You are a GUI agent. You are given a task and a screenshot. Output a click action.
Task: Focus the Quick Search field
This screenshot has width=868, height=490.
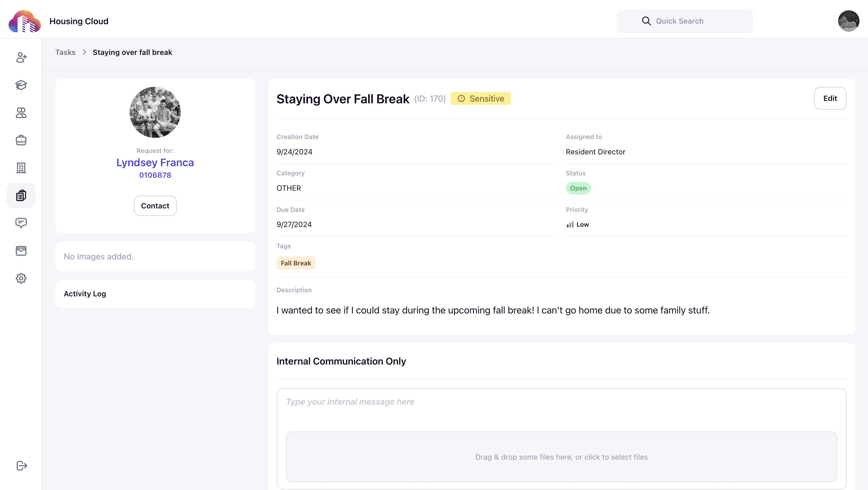(x=685, y=21)
